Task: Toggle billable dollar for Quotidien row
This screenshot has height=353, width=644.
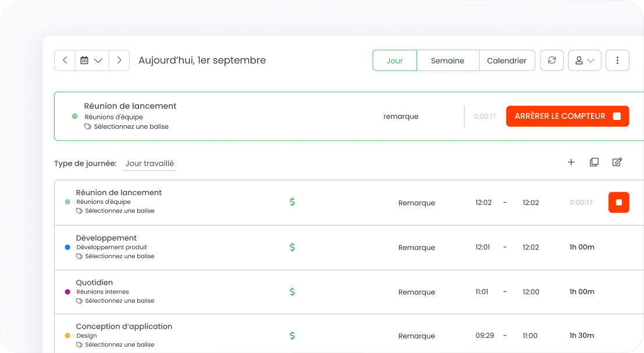Action: [x=292, y=292]
